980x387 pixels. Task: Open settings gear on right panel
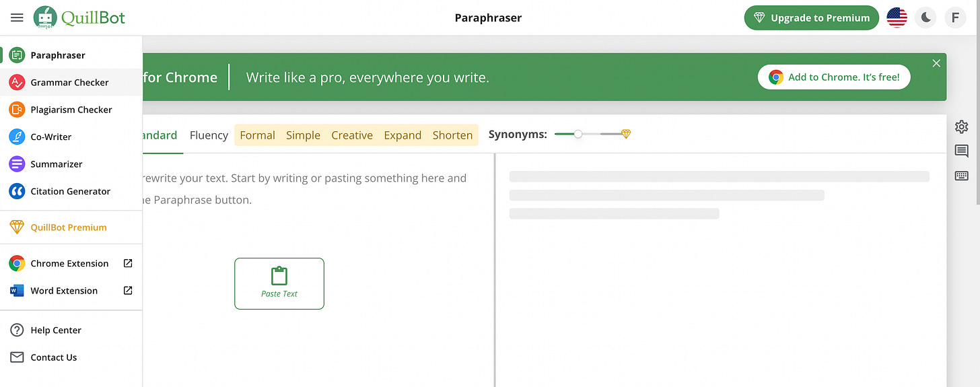(961, 127)
